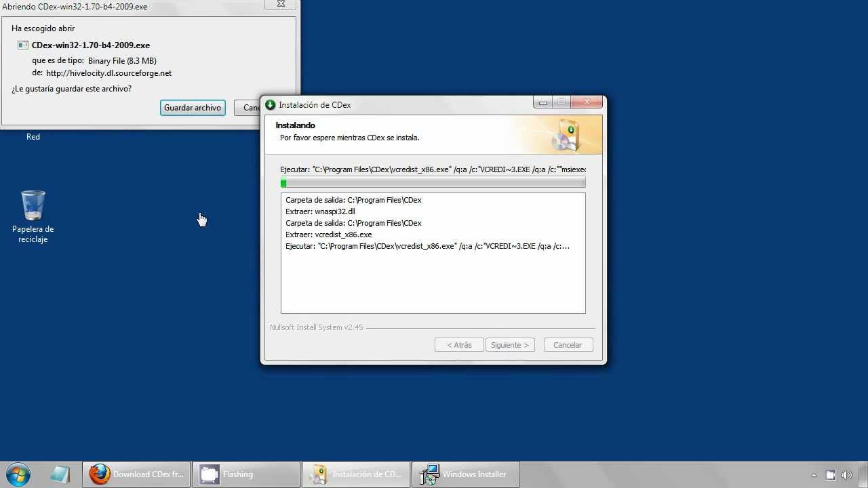Switch to Firefox Download CDex taskbar item
Image resolution: width=868 pixels, height=488 pixels.
click(x=136, y=474)
